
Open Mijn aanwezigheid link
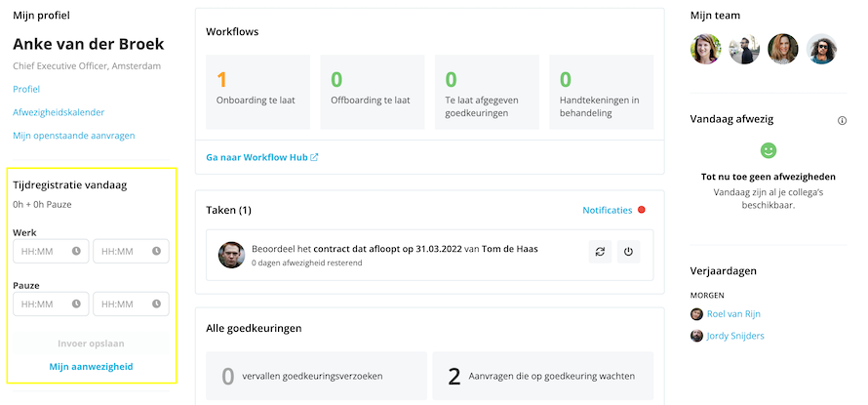(91, 367)
